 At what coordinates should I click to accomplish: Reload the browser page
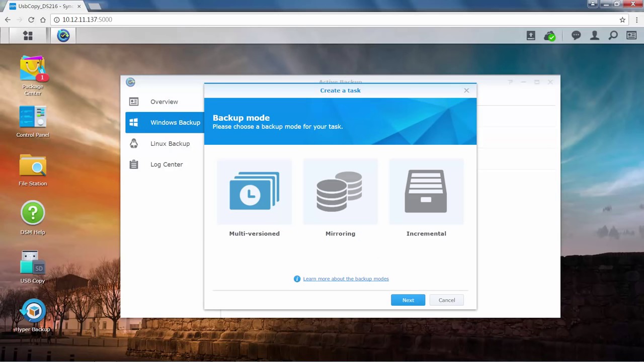(x=31, y=20)
